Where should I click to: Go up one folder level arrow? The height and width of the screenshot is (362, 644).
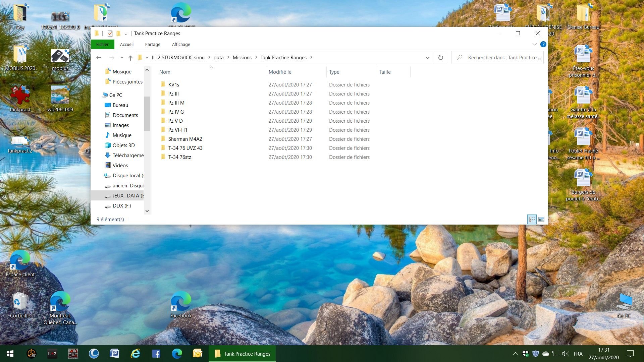[130, 58]
